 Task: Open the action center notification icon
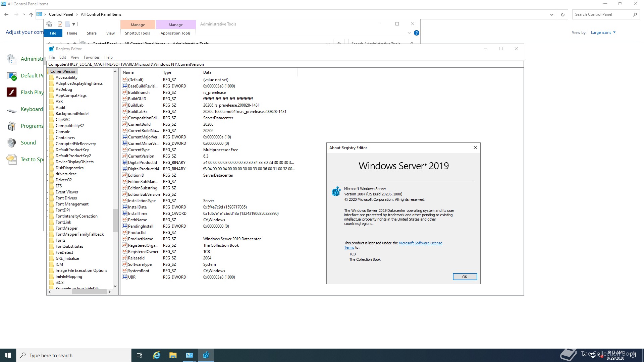pyautogui.click(x=633, y=355)
